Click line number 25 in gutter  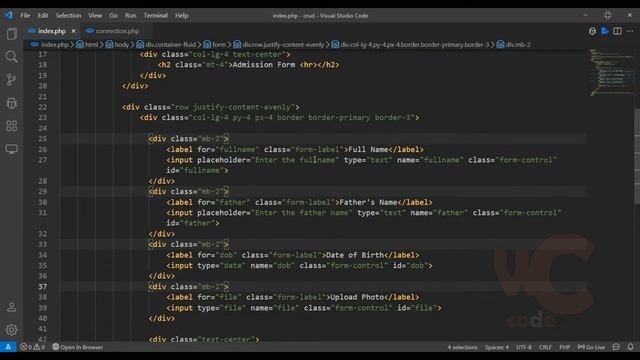tap(42, 139)
